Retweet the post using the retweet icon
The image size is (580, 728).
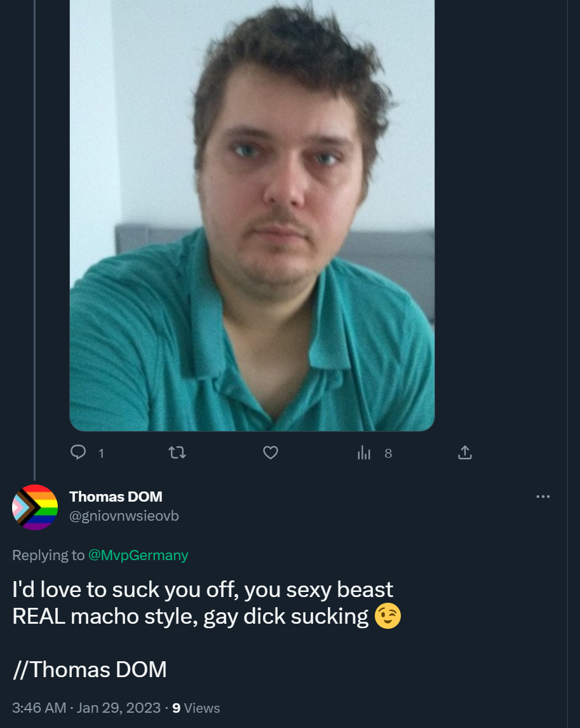(177, 452)
